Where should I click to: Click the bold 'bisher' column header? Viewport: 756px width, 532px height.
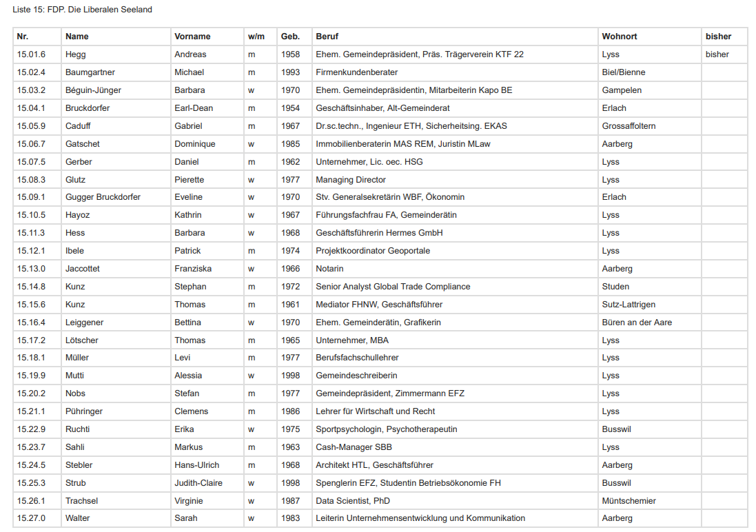[718, 37]
